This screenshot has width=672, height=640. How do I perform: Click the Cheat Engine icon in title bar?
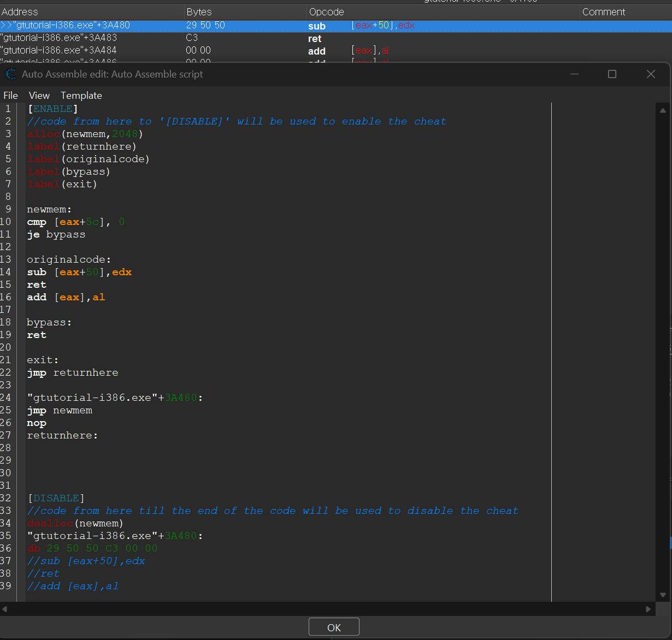point(10,74)
